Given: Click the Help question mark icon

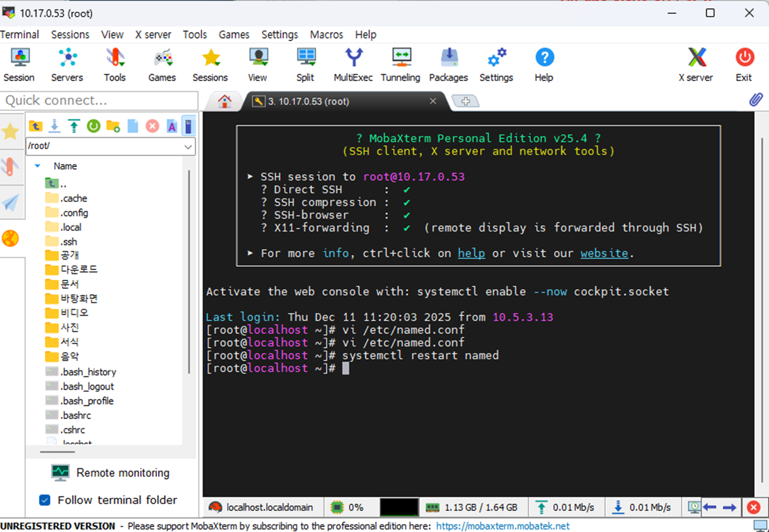Looking at the screenshot, I should [x=544, y=65].
